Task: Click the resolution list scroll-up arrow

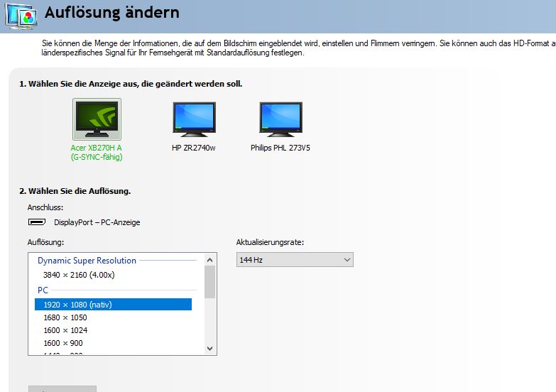Action: pyautogui.click(x=209, y=260)
